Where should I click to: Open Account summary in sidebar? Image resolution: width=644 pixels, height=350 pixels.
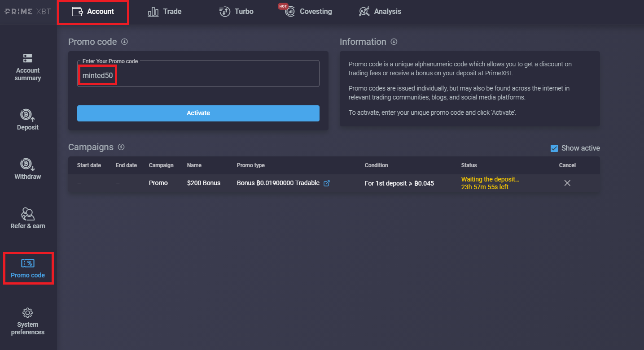click(x=28, y=67)
